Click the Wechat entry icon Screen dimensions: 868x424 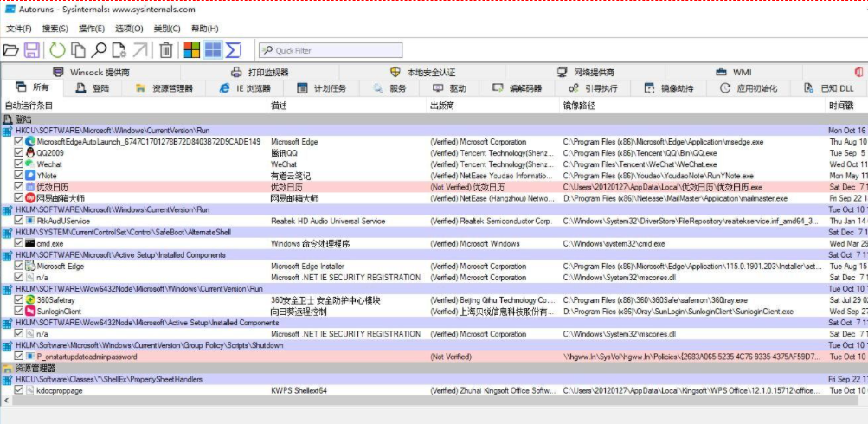(x=30, y=164)
